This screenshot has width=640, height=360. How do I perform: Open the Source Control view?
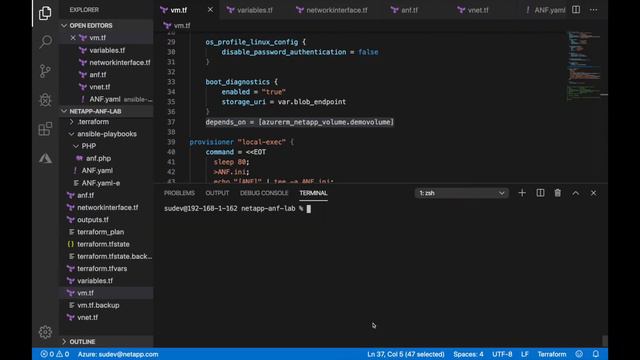point(45,71)
